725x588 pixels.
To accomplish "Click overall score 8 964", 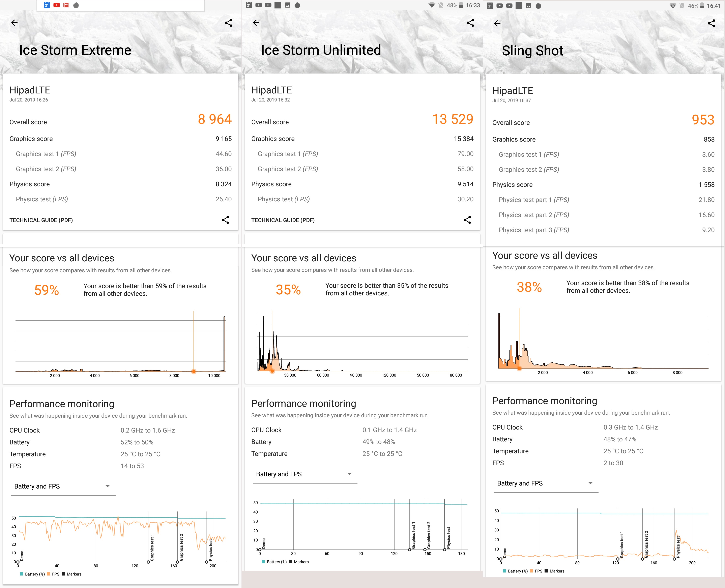I will click(x=215, y=119).
